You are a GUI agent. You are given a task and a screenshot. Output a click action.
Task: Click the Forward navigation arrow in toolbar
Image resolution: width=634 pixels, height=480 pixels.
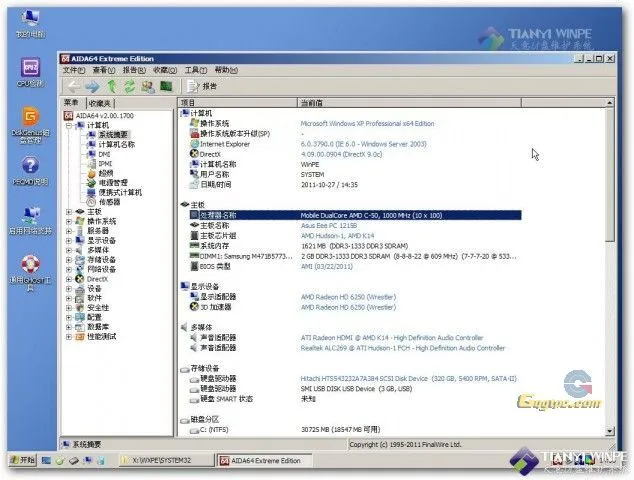(x=92, y=86)
